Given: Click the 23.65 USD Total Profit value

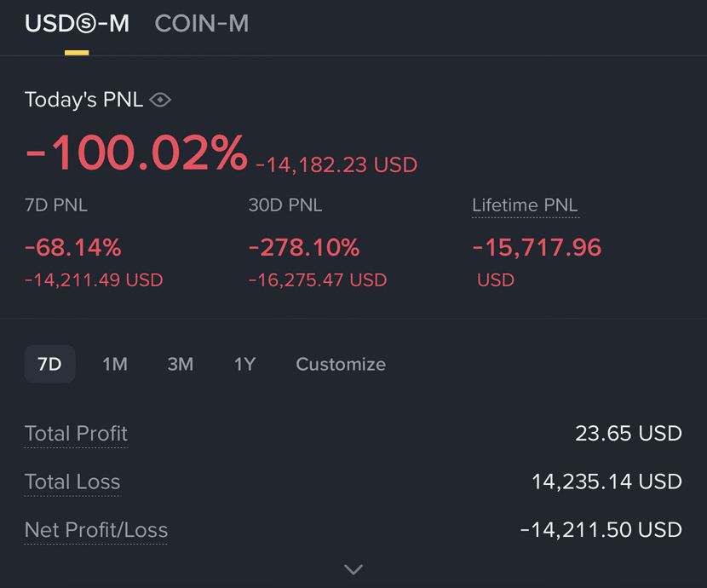Looking at the screenshot, I should coord(629,434).
